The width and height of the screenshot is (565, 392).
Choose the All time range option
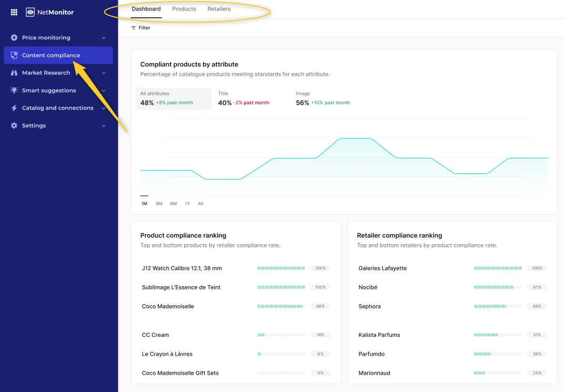pos(200,204)
